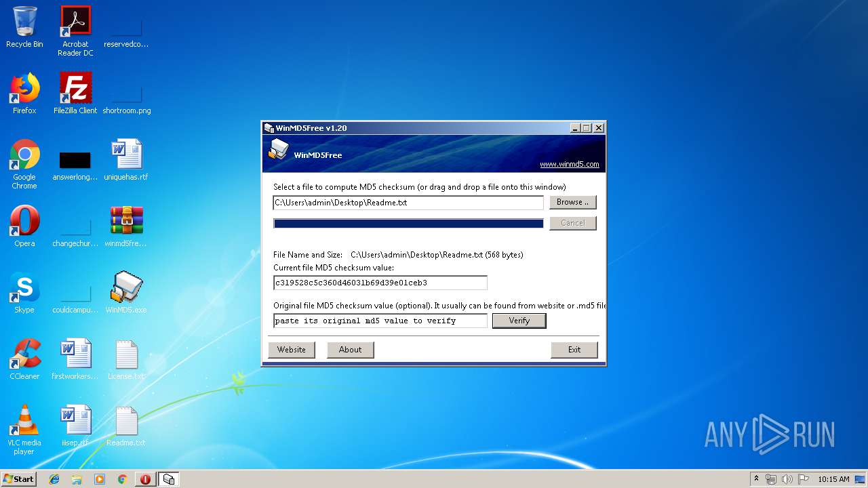Open Windows Media Player taskbar icon
The width and height of the screenshot is (868, 488).
100,479
